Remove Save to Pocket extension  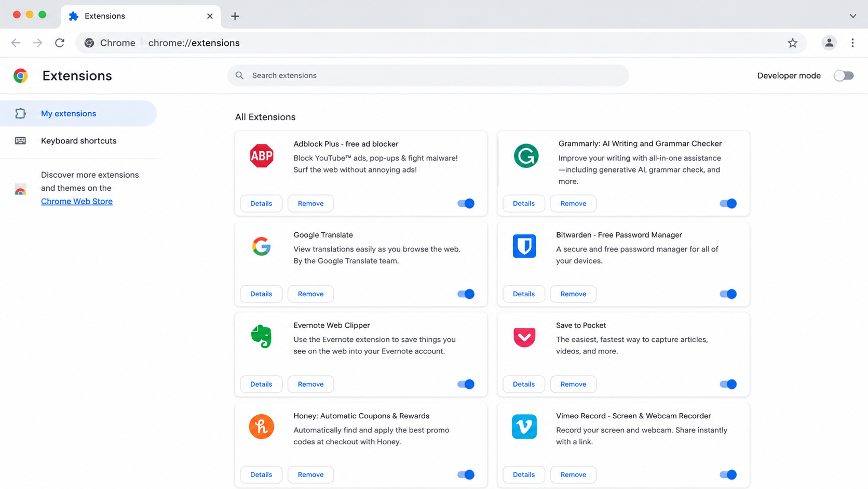(573, 385)
